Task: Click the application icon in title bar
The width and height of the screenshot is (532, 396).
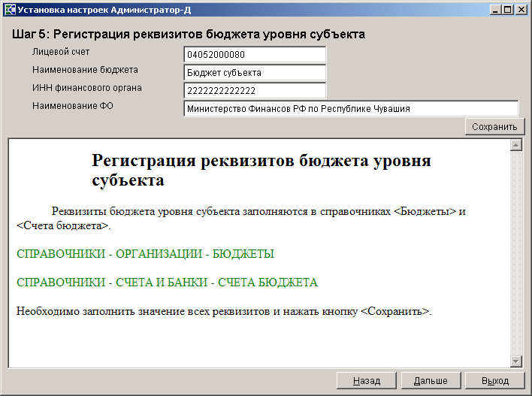Action: [x=9, y=10]
